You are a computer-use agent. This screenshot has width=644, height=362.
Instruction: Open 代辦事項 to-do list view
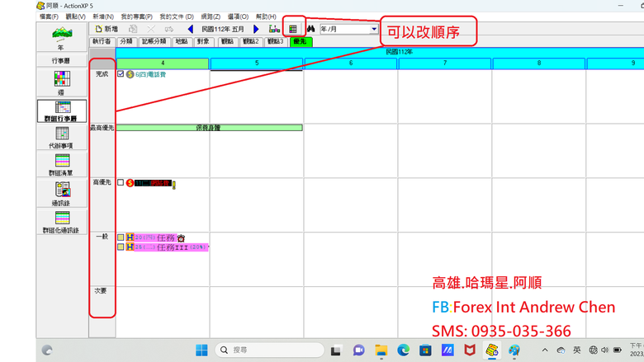click(x=62, y=138)
